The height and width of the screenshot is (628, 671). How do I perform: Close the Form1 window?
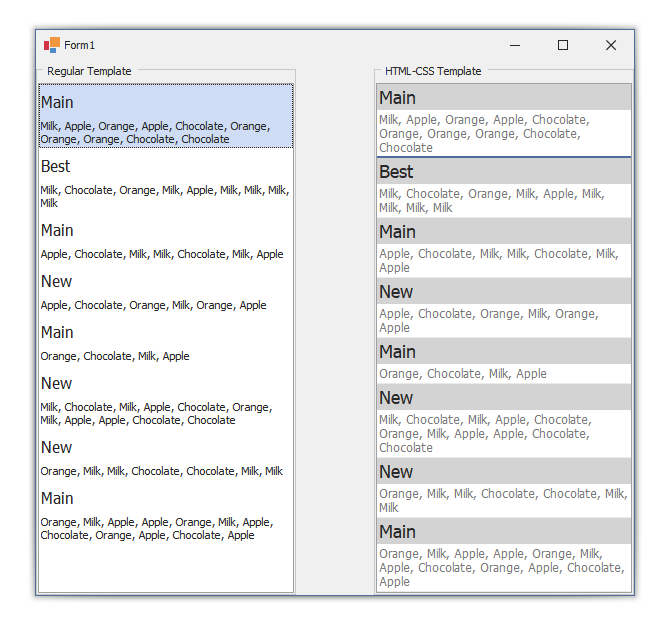[x=611, y=45]
